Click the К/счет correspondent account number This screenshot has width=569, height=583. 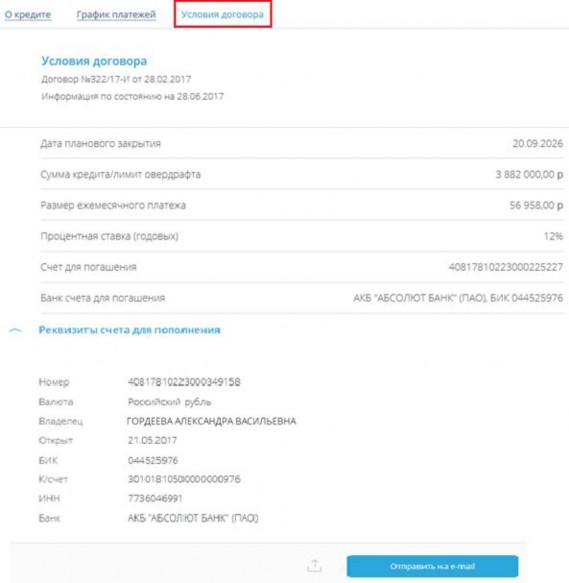click(x=184, y=479)
